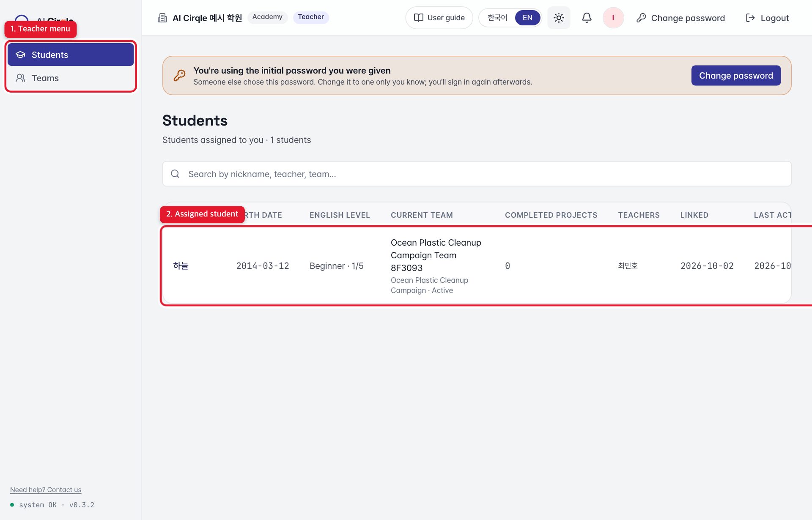812x520 pixels.
Task: Click the system OK version status
Action: (52, 505)
